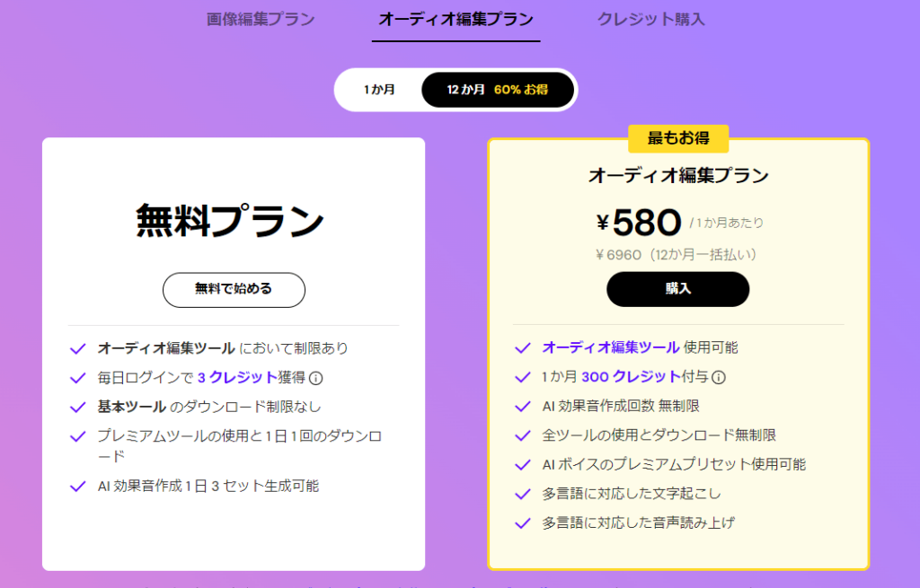Click checkmark next to AI 効果音作成回数 無制限
920x588 pixels.
click(x=522, y=407)
